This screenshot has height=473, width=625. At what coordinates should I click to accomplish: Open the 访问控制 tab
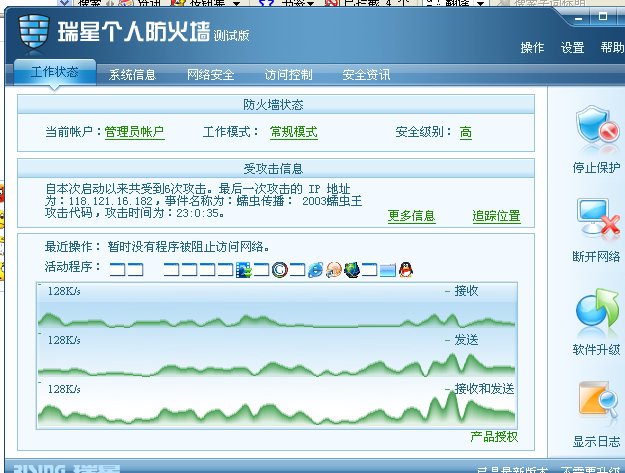coord(289,75)
